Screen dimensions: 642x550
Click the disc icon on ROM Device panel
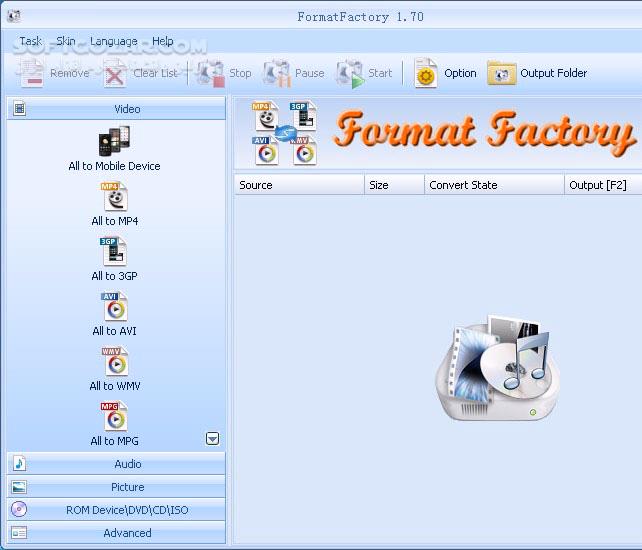pyautogui.click(x=19, y=509)
